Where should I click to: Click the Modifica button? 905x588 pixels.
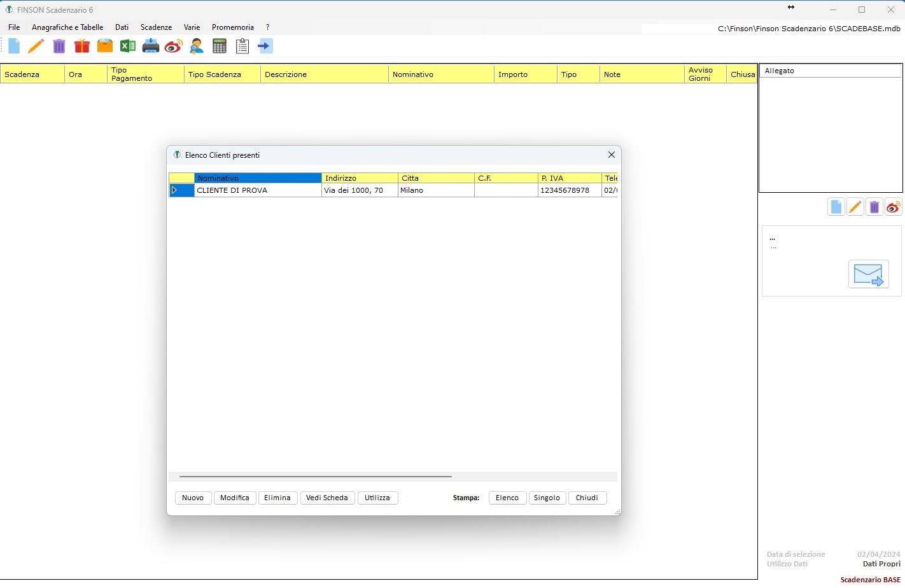[235, 498]
